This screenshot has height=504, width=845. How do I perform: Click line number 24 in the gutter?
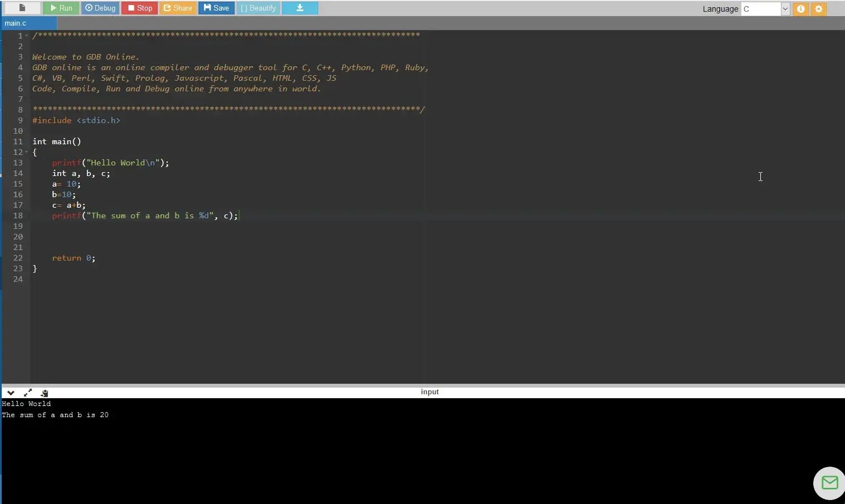pyautogui.click(x=18, y=279)
